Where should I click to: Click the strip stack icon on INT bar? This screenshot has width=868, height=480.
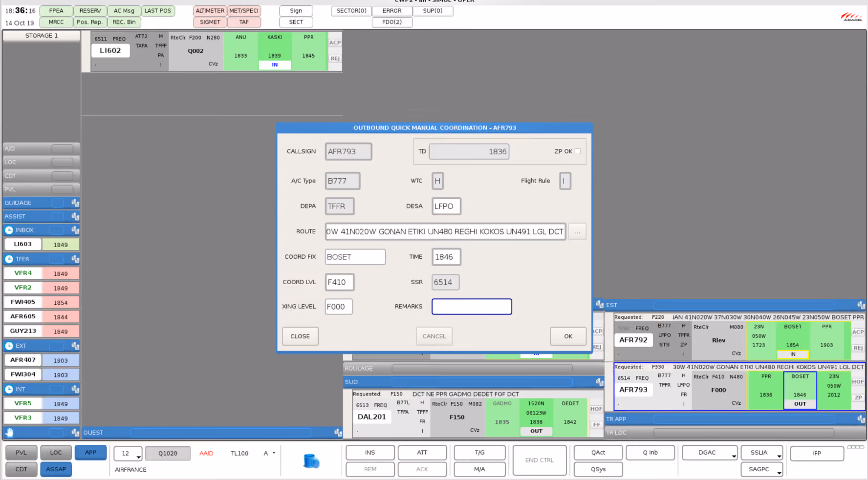(75, 389)
